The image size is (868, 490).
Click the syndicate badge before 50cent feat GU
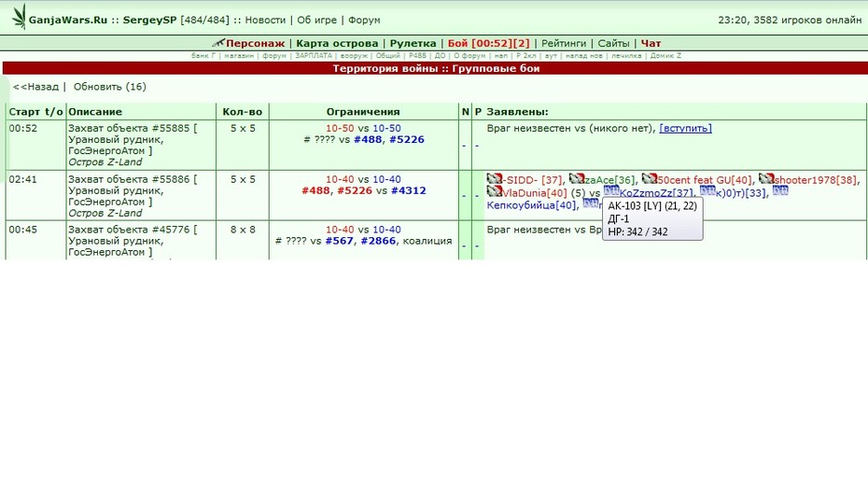pyautogui.click(x=650, y=178)
